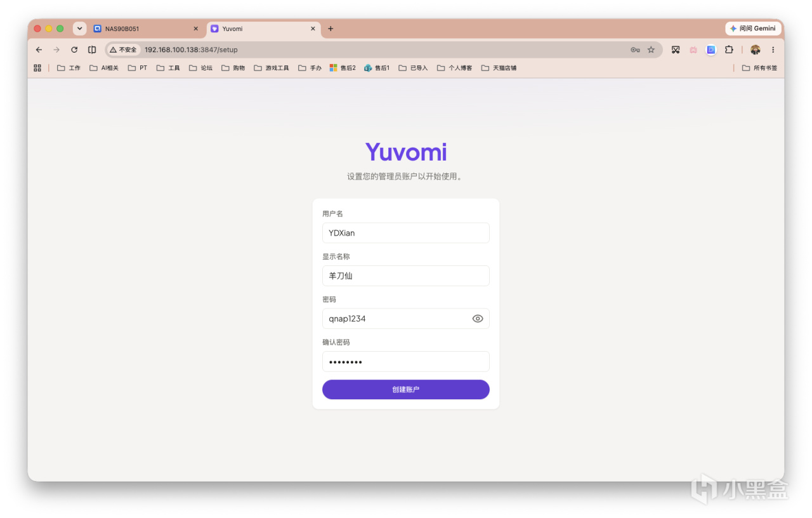Open the apps grid in bookmarks bar
This screenshot has height=518, width=812.
coord(37,68)
